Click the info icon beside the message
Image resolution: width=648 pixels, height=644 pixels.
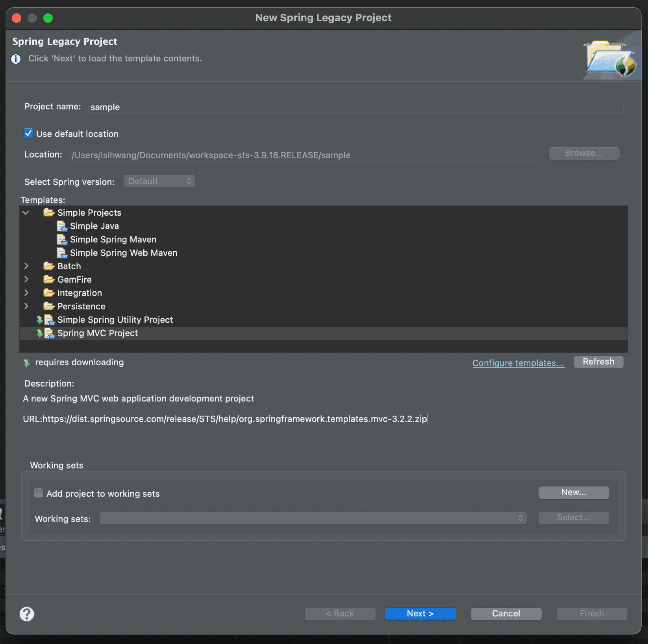(16, 59)
